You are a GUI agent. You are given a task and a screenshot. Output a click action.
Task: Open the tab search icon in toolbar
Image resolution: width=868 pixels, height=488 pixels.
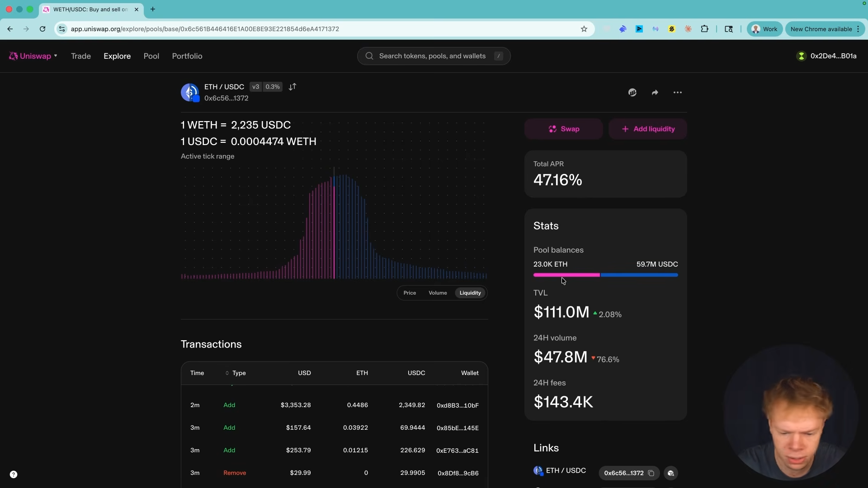[729, 29]
